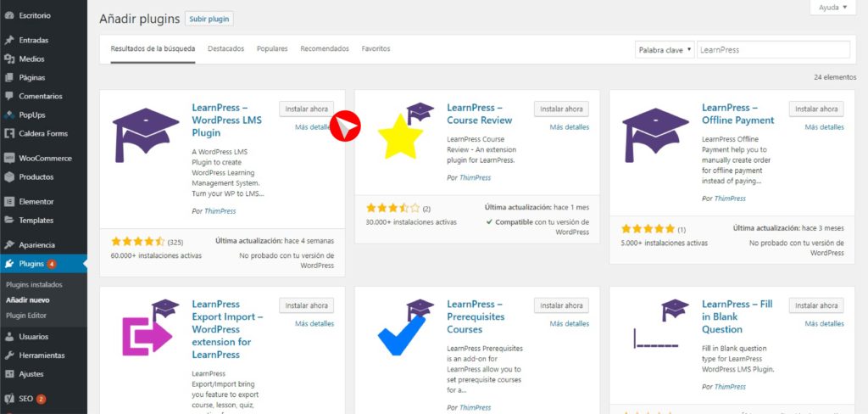Viewport: 868px width, 414px height.
Task: Click the Escritorio dashboard icon
Action: point(8,15)
